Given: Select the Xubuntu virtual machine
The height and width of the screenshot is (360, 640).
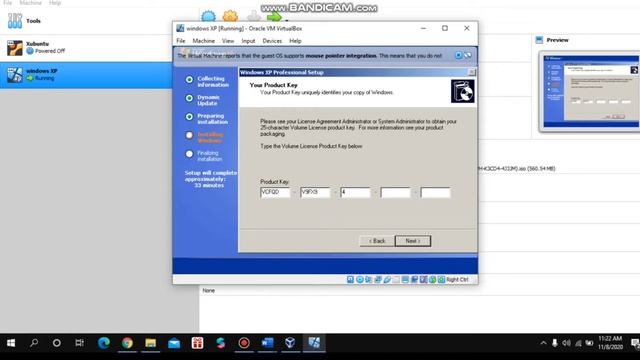Looking at the screenshot, I should (x=86, y=48).
